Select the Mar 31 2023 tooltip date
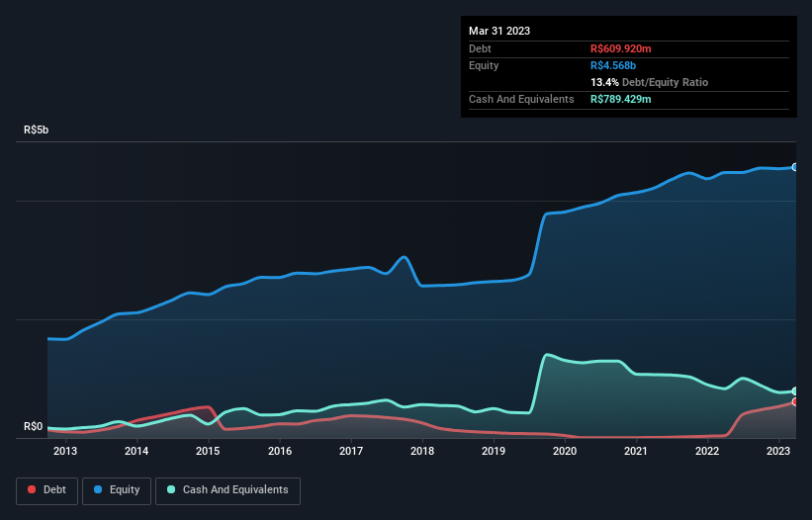 [499, 31]
